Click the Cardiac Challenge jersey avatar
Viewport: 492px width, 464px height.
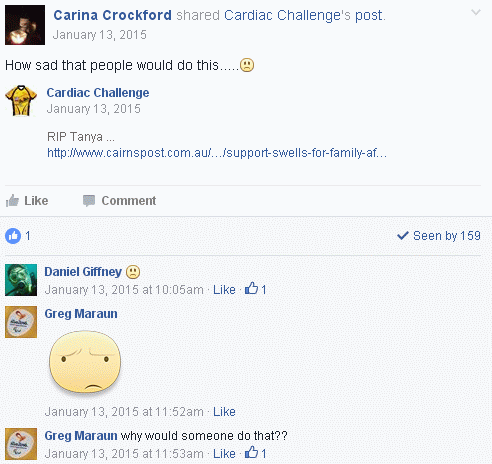[21, 100]
